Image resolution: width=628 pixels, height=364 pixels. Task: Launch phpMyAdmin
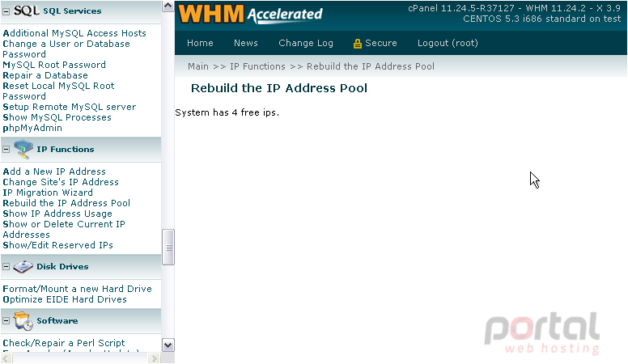pos(32,128)
